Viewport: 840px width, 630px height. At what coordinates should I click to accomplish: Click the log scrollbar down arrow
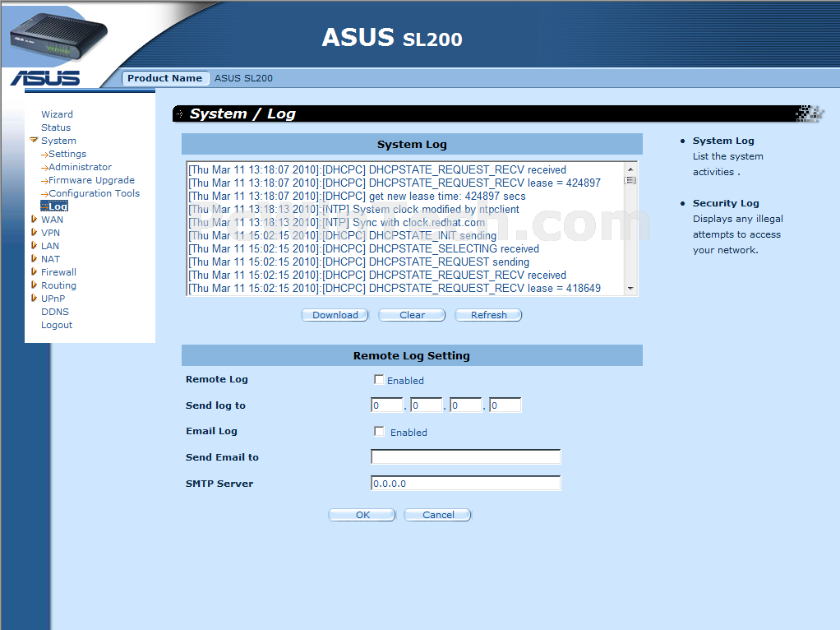click(x=630, y=289)
